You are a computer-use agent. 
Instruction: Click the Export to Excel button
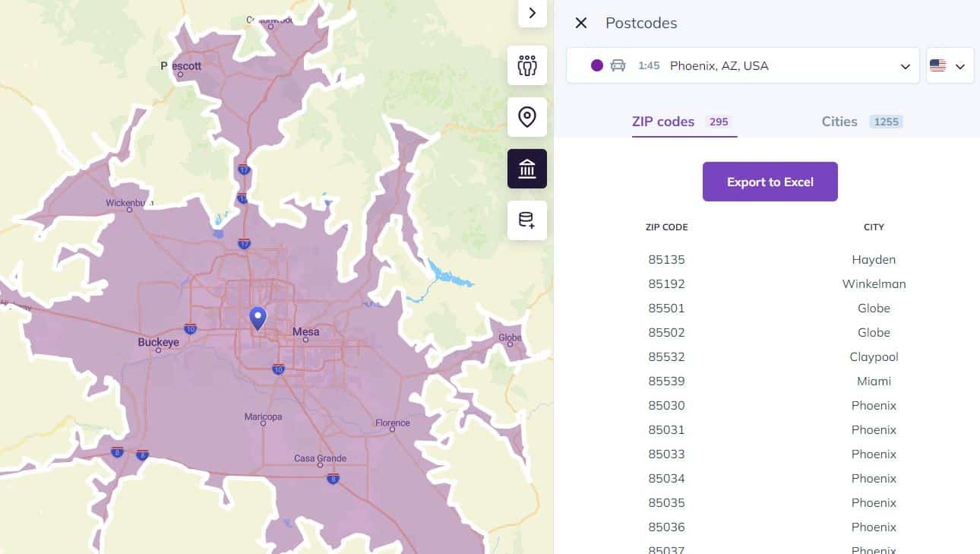tap(770, 181)
